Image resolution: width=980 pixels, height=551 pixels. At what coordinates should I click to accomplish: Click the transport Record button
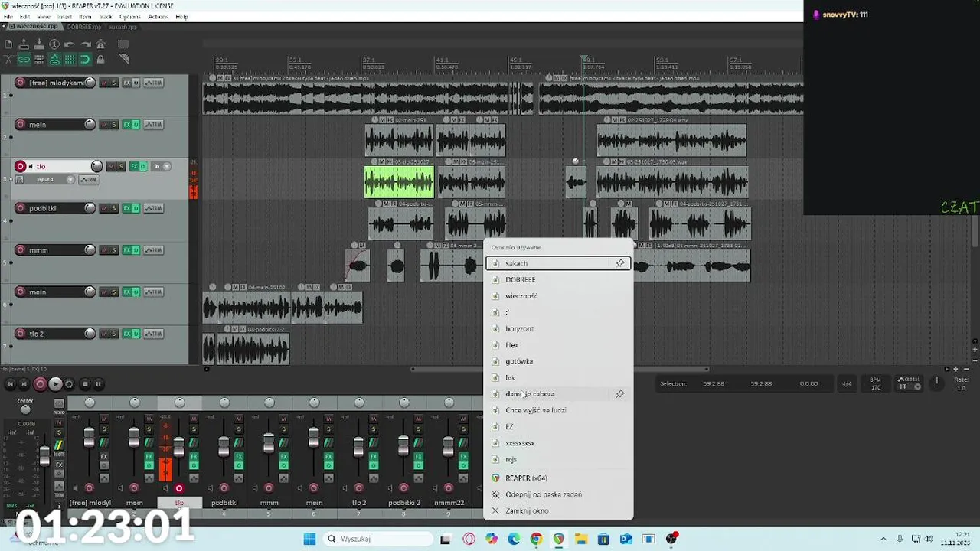40,384
